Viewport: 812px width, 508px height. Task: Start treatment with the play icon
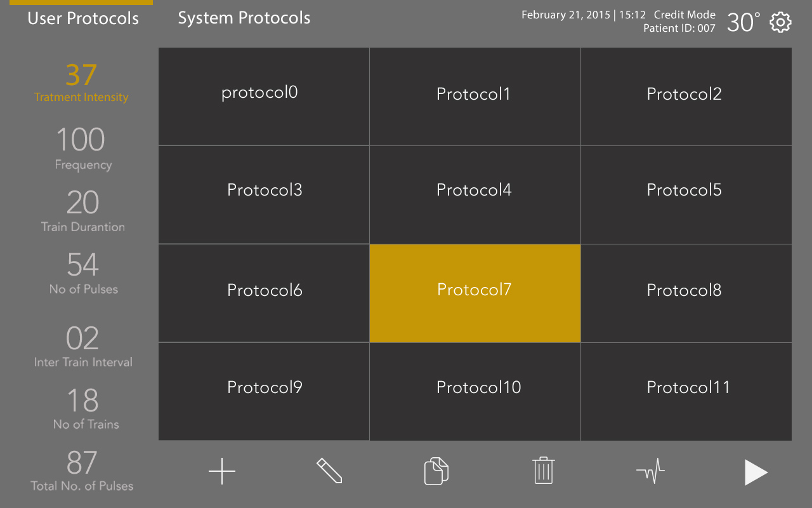(x=756, y=472)
